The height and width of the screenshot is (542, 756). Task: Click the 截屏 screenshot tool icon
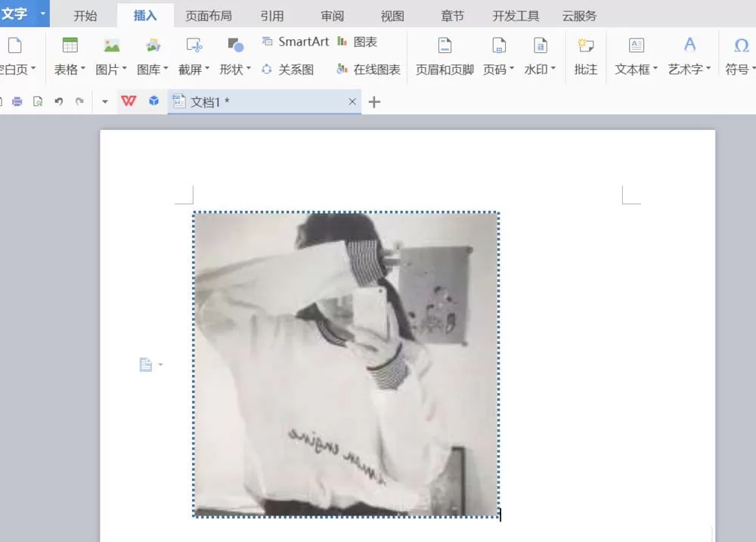[194, 46]
